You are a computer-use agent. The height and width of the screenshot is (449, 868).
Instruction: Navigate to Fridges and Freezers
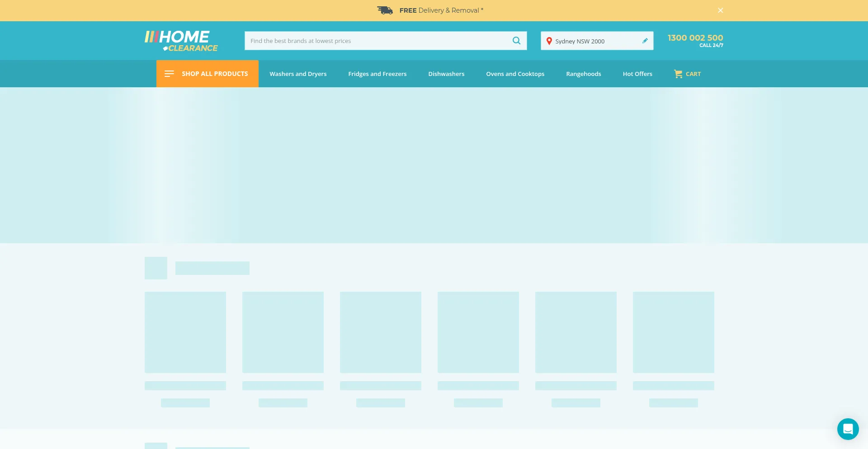(x=377, y=74)
